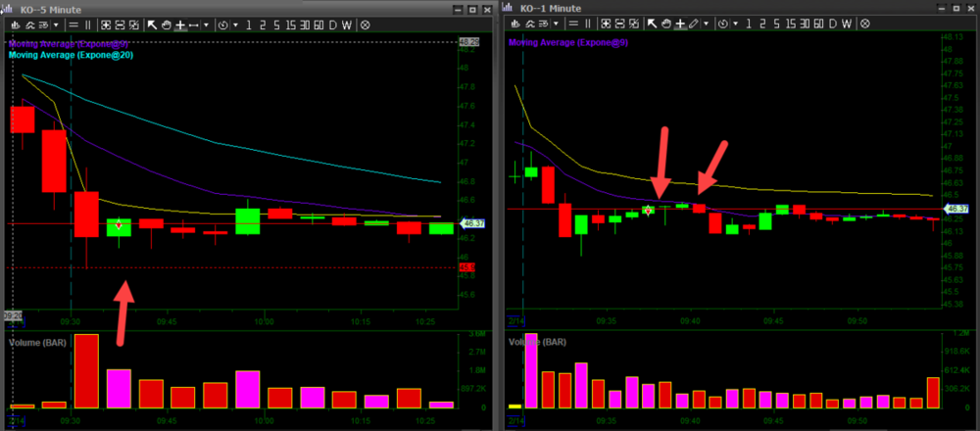Toggle horizontal lines layout in left chart toolbar
Screen dimensions: 980x431
pyautogui.click(x=73, y=24)
